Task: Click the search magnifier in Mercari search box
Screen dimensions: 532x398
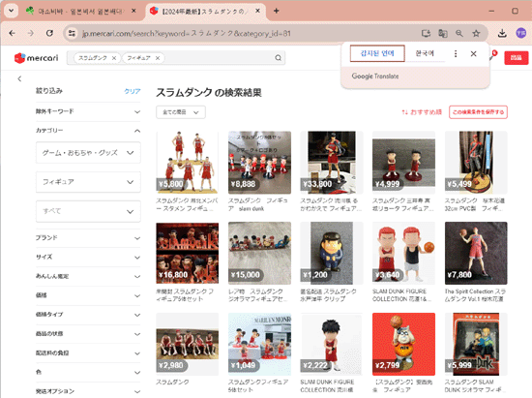Action: click(279, 58)
